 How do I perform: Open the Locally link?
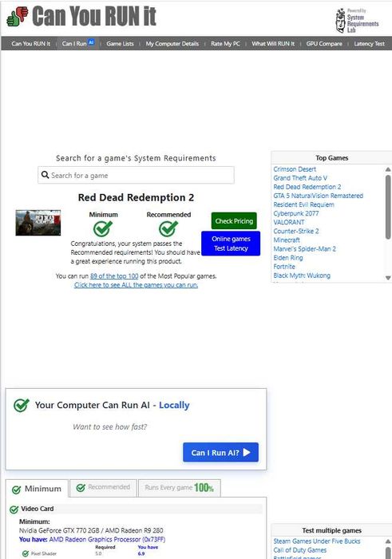point(174,405)
